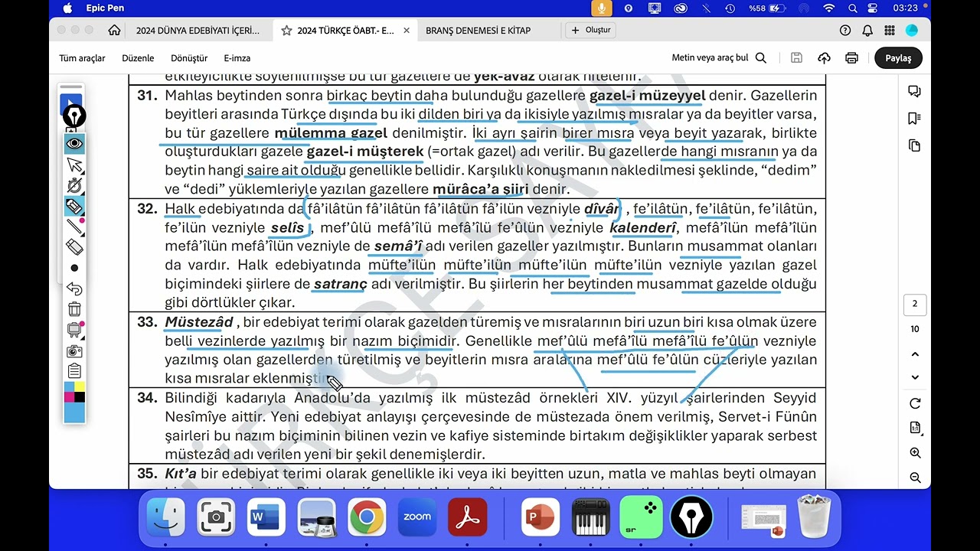Open Microsoft Word from the Dock
Viewport: 980px width, 551px height.
point(266,517)
